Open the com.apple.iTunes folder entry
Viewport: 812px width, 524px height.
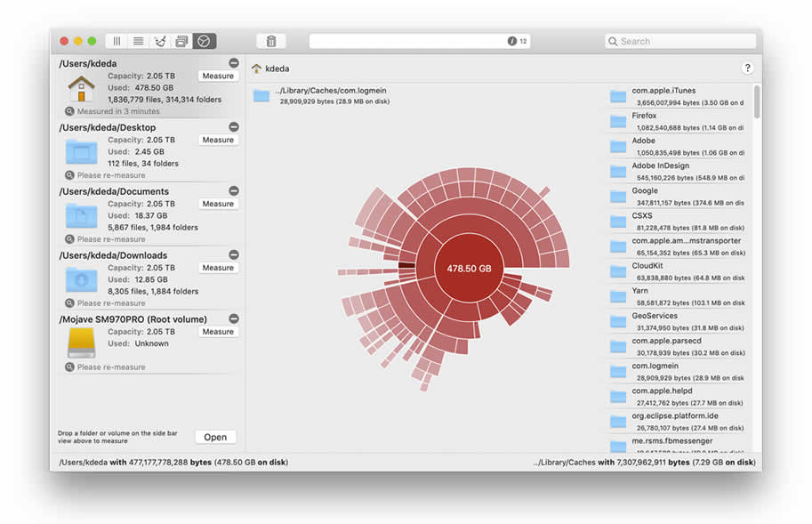pyautogui.click(x=677, y=96)
